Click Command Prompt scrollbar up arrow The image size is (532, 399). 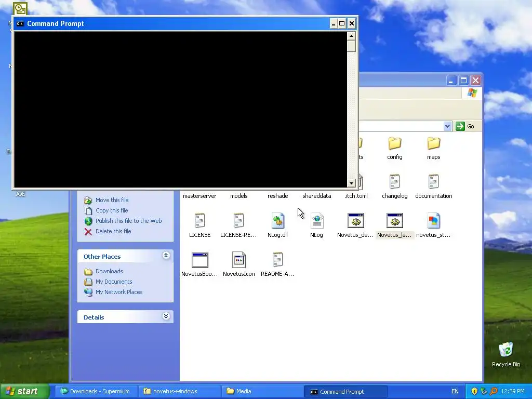click(x=351, y=36)
